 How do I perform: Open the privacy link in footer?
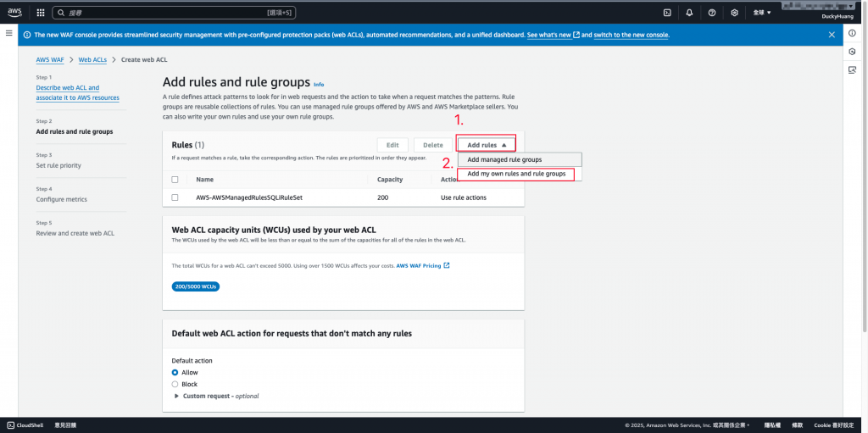[x=772, y=425]
